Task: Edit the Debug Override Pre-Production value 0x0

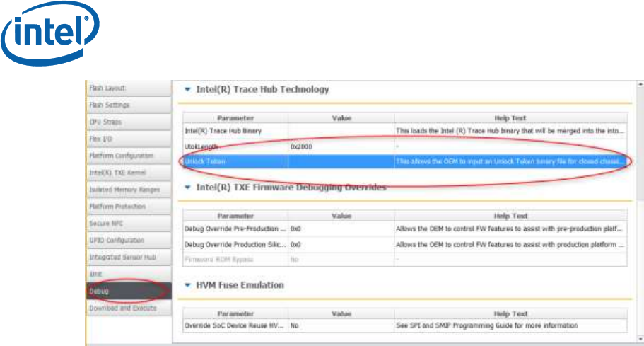Action: click(341, 229)
